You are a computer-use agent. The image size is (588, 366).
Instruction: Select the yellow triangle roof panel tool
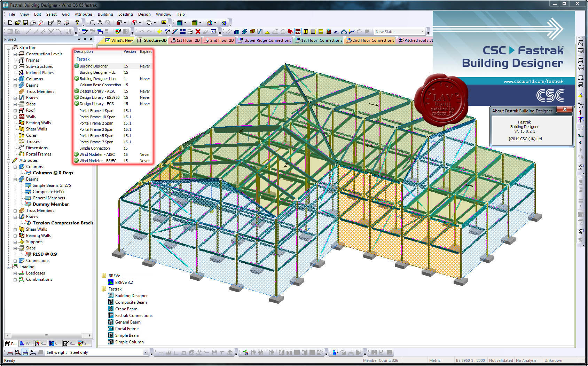click(267, 32)
